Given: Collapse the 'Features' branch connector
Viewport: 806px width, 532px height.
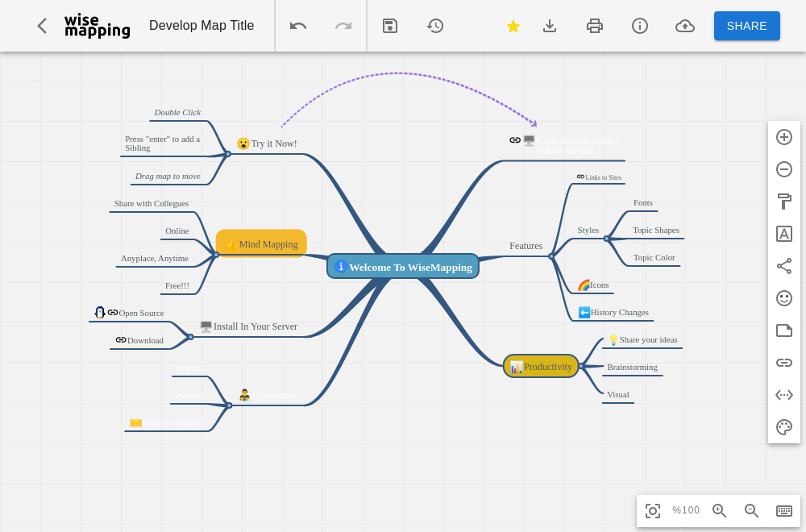Looking at the screenshot, I should click(x=551, y=256).
